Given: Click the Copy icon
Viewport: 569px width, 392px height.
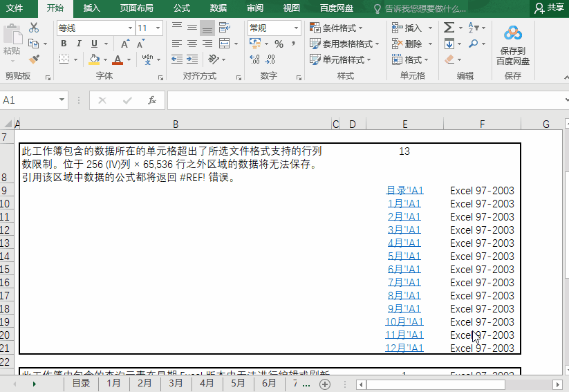Looking at the screenshot, I should (x=33, y=44).
